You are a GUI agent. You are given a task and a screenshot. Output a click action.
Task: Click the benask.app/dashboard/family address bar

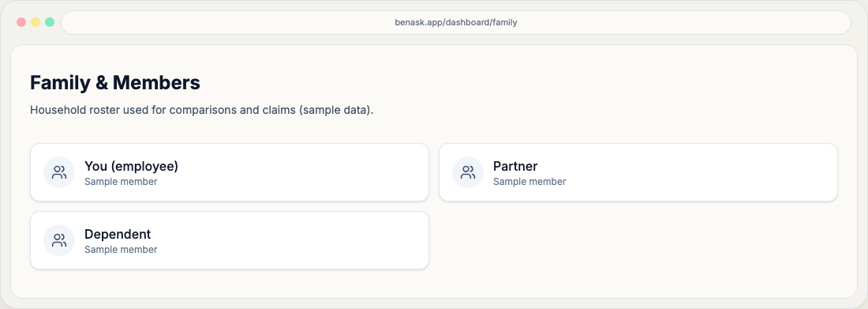[x=456, y=23]
